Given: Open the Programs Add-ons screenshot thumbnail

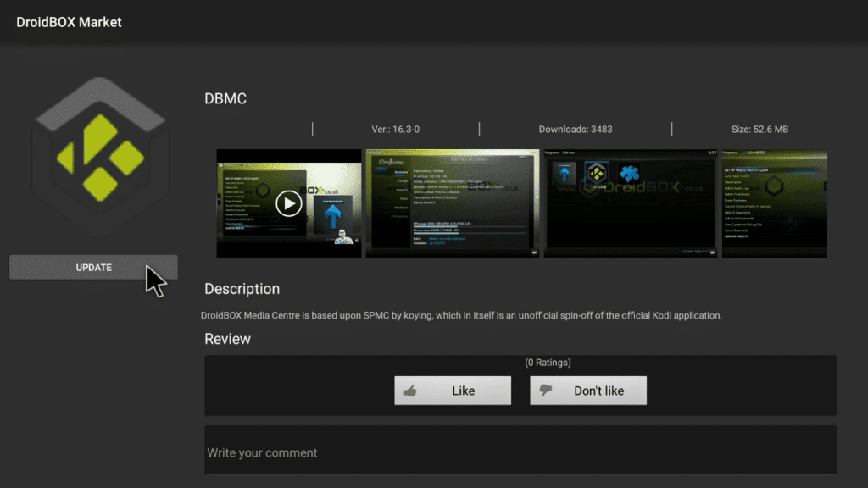Looking at the screenshot, I should (x=630, y=203).
